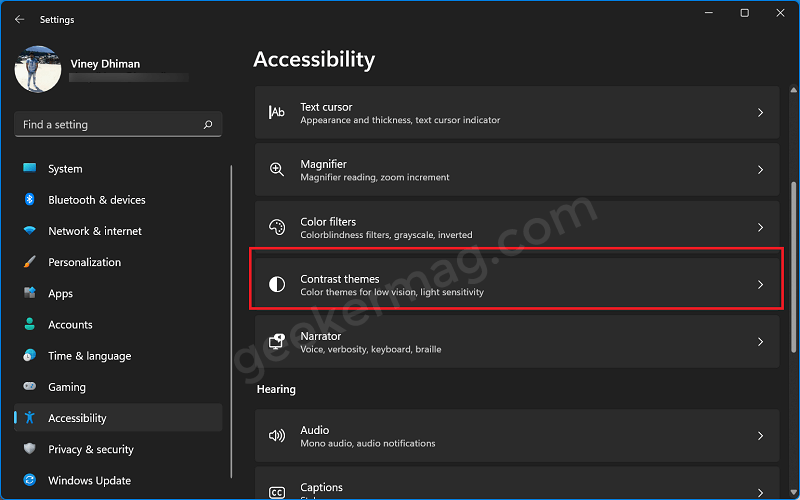The height and width of the screenshot is (500, 800).
Task: Open Color filters settings
Action: (x=517, y=227)
